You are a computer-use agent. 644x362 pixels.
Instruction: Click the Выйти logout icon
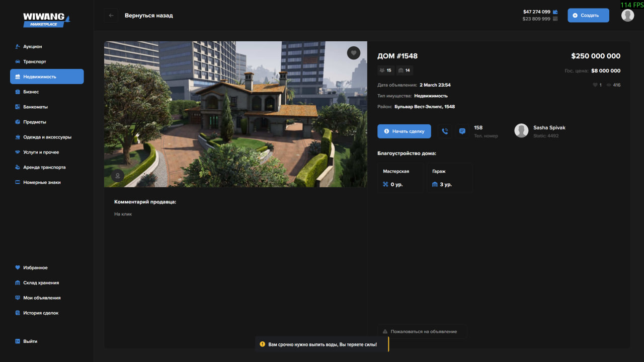[18, 341]
